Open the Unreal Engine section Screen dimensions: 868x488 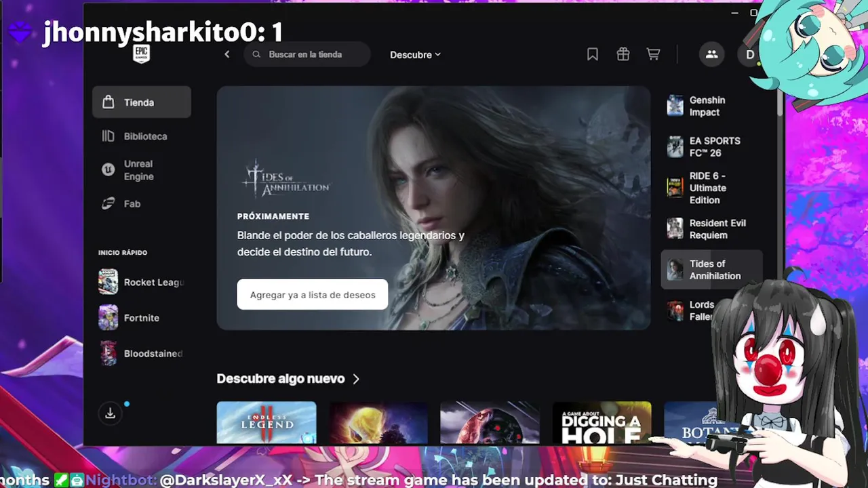[x=142, y=170]
